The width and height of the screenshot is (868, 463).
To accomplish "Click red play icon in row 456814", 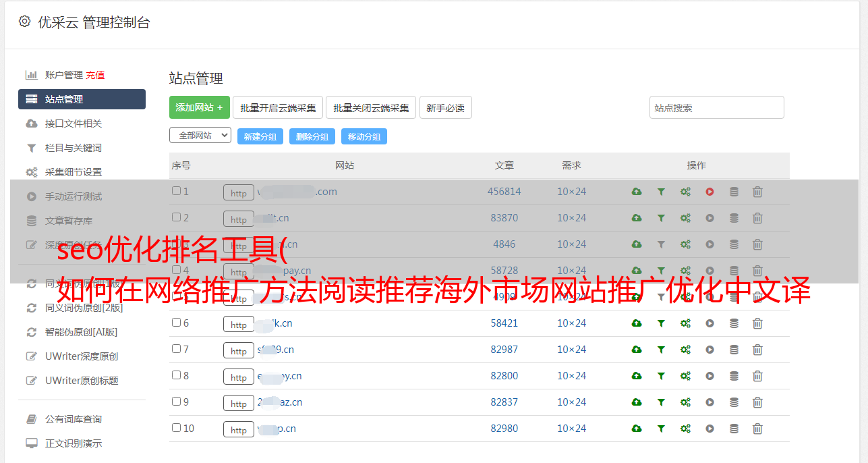I will [x=710, y=192].
